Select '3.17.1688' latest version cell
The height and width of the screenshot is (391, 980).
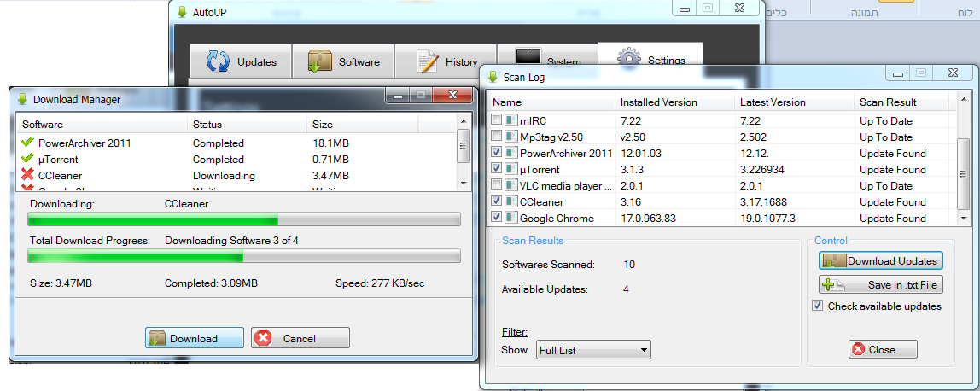[764, 201]
